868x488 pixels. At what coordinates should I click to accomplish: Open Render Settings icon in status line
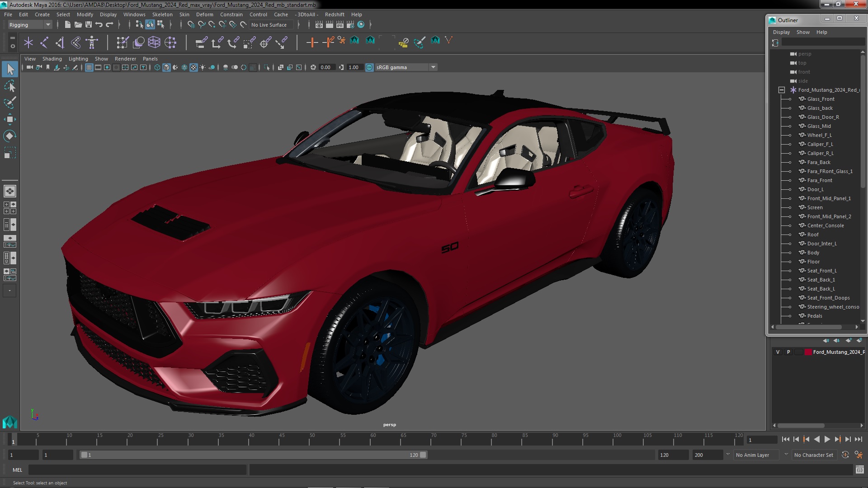[x=350, y=25]
